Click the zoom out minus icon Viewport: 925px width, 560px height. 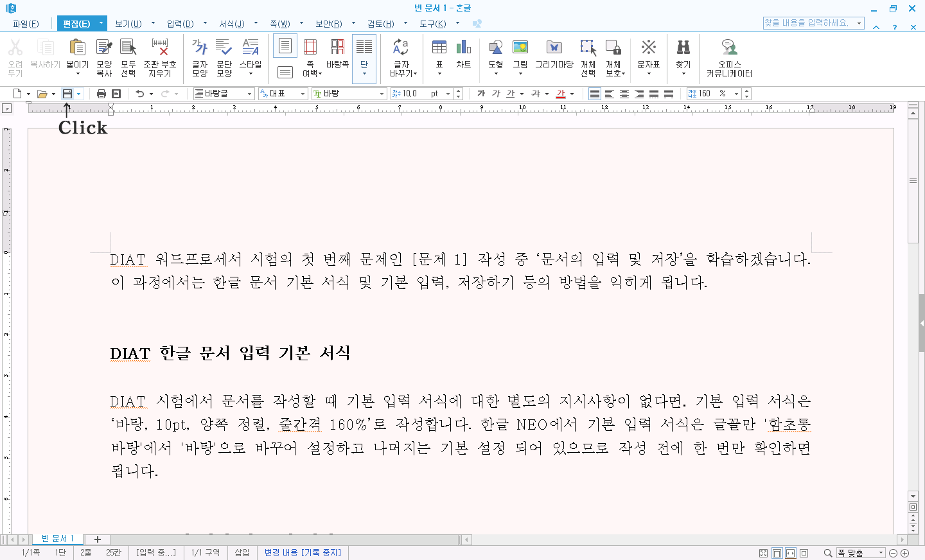tap(893, 553)
